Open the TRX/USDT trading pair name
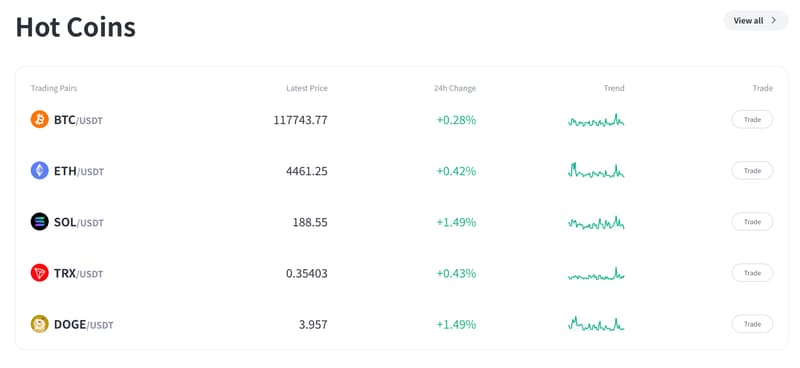 79,274
